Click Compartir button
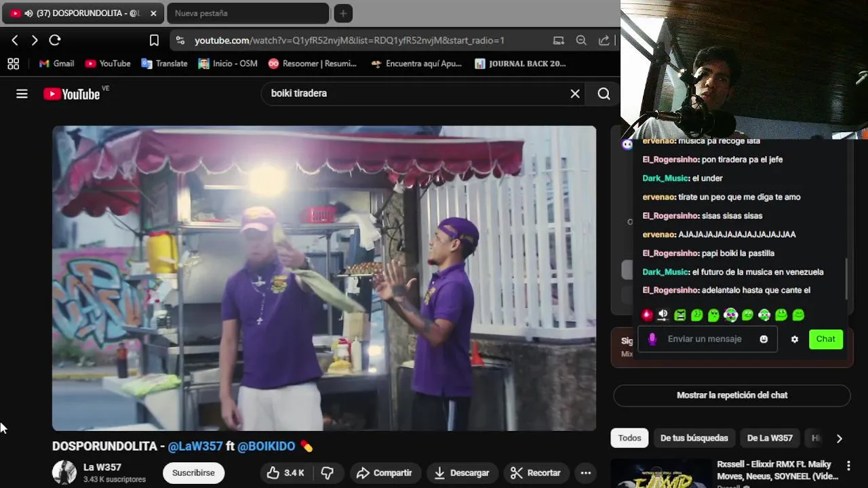The height and width of the screenshot is (488, 868). 384,472
